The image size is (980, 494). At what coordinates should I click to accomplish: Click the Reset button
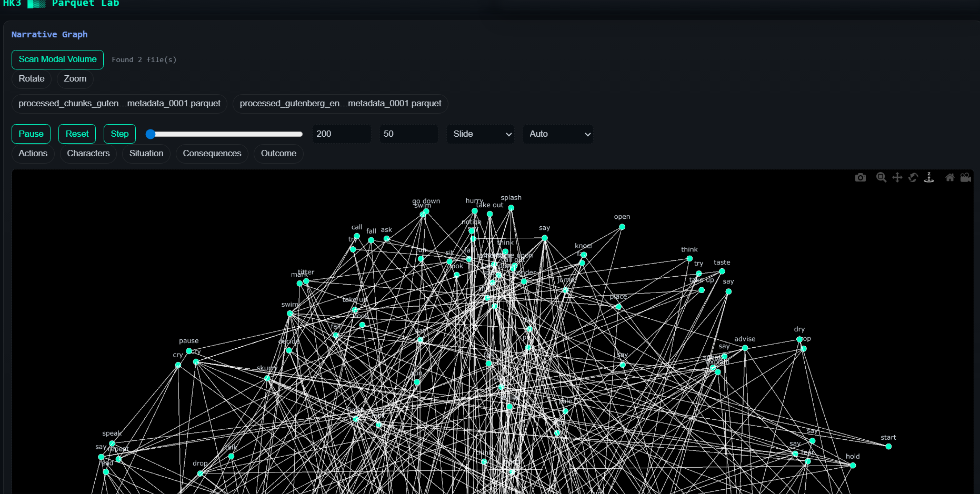pyautogui.click(x=77, y=134)
